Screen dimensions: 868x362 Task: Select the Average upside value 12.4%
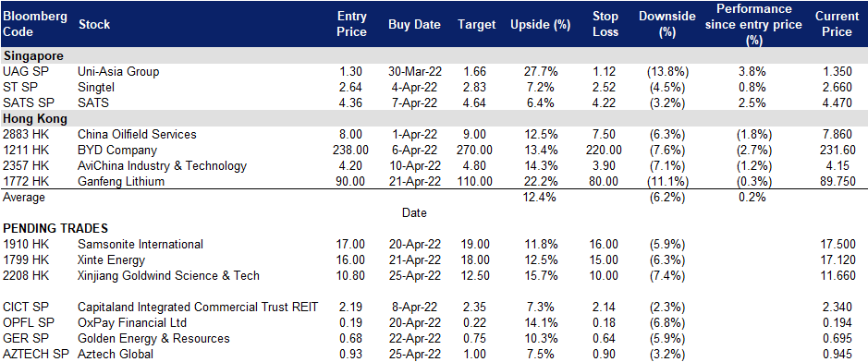click(539, 198)
